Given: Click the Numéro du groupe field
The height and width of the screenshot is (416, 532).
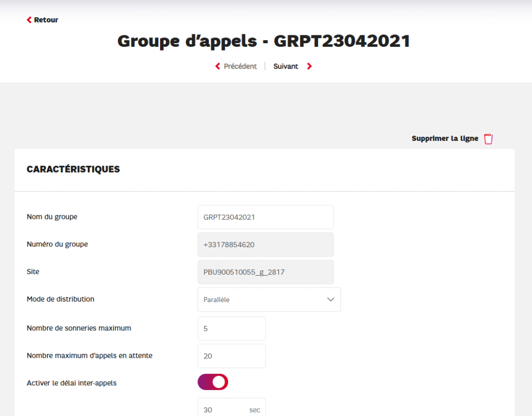Looking at the screenshot, I should point(265,244).
